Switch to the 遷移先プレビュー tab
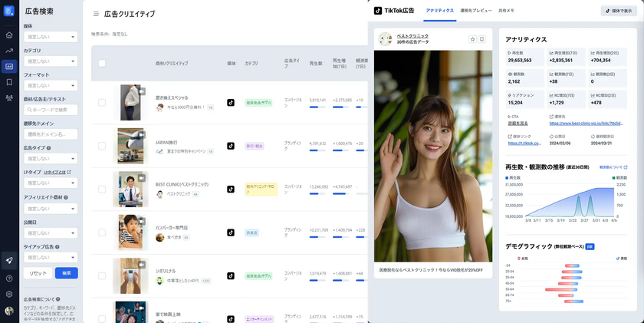644x323 pixels. 476,11
